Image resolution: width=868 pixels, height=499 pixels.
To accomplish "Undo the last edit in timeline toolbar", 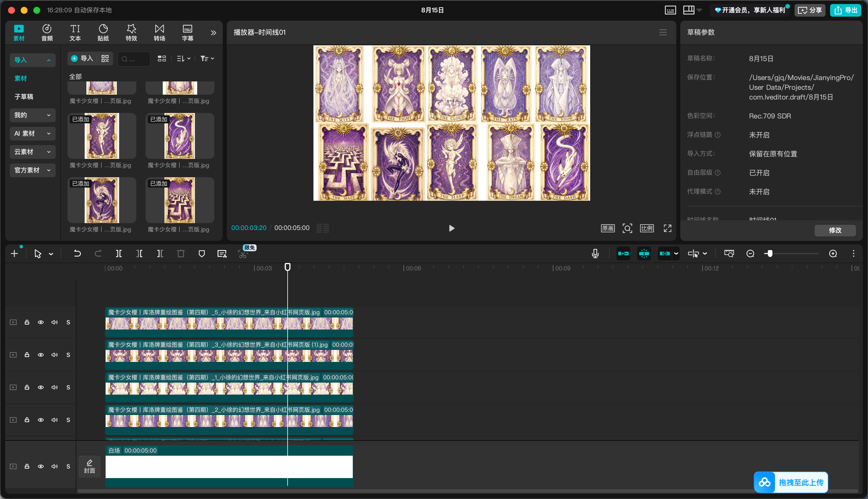I will click(77, 254).
